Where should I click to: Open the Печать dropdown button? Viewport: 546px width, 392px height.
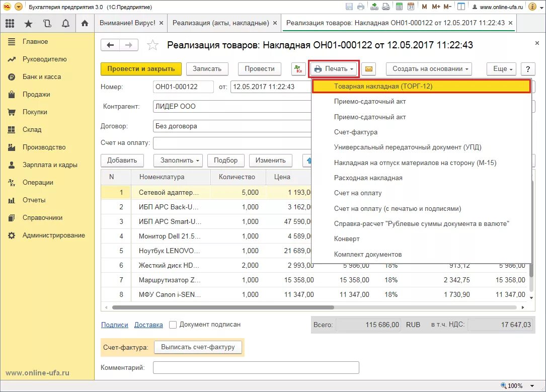click(x=334, y=69)
